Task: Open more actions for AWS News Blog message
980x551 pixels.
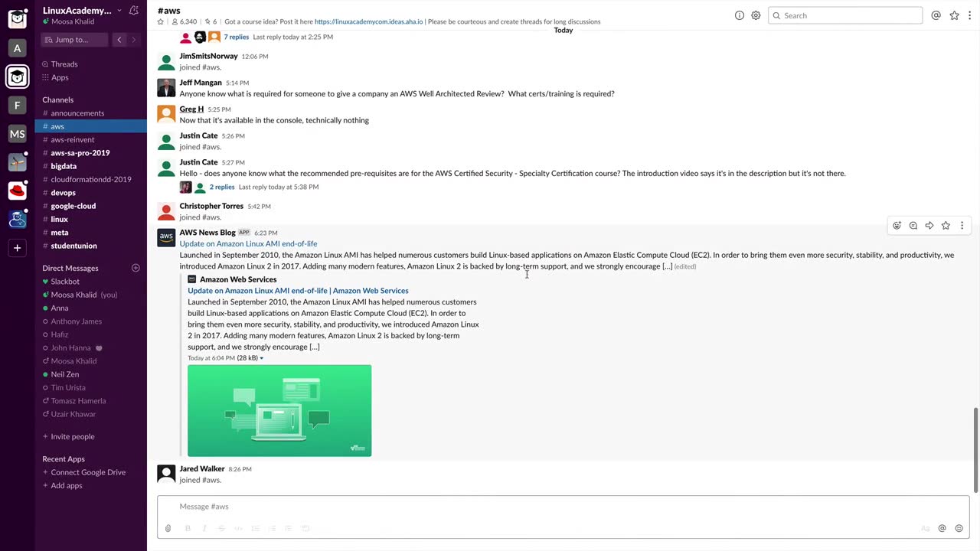Action: (962, 226)
